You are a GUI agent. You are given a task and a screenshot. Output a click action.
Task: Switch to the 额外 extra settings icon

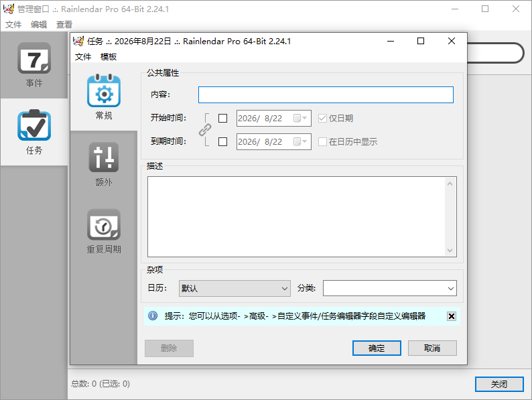pyautogui.click(x=103, y=157)
